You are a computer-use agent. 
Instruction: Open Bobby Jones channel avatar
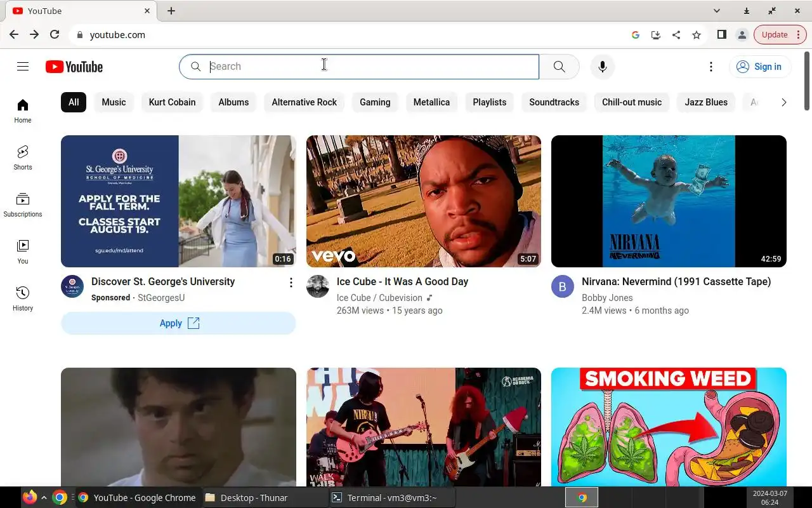[563, 286]
